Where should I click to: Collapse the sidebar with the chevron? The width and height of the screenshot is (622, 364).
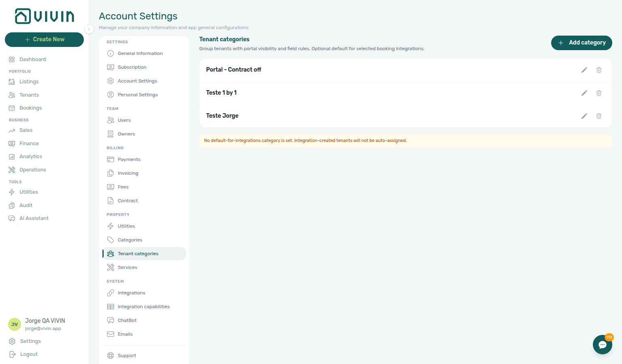click(x=89, y=29)
